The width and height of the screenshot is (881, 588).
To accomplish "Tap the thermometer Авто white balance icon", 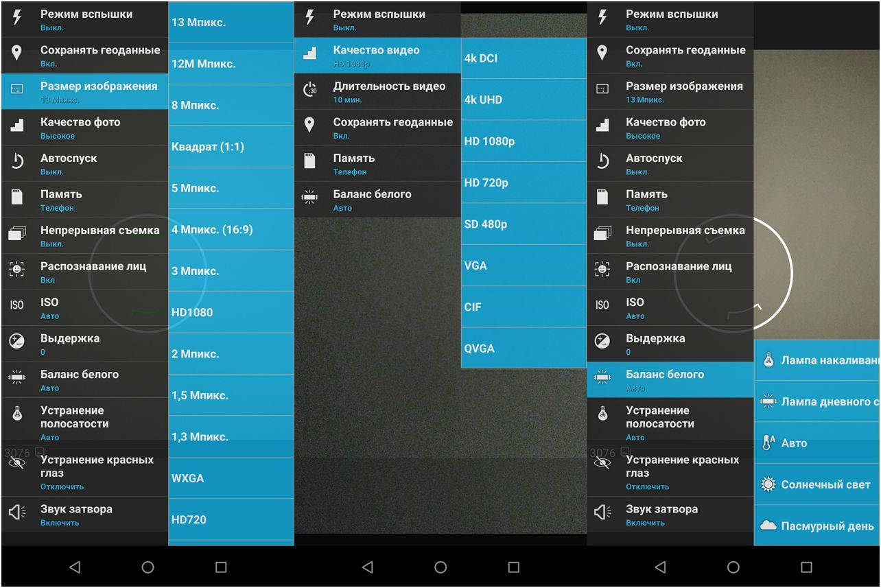I will pos(767,443).
